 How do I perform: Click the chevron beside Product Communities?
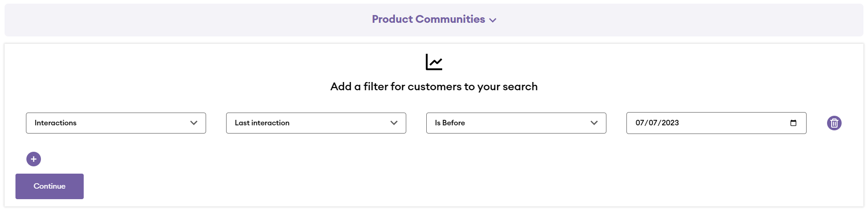point(493,20)
